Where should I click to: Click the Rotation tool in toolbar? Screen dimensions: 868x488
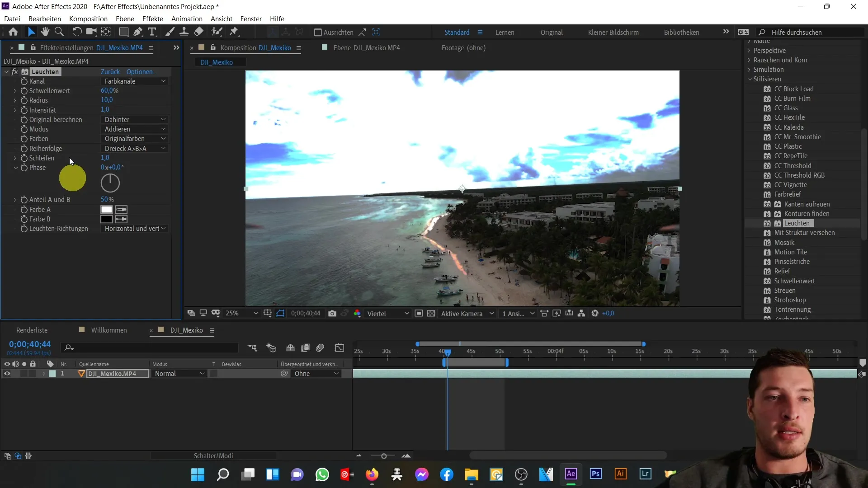(76, 32)
